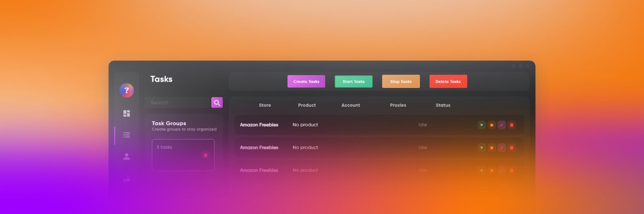This screenshot has height=214, width=644.
Task: Start the third faded task row
Action: [x=482, y=170]
